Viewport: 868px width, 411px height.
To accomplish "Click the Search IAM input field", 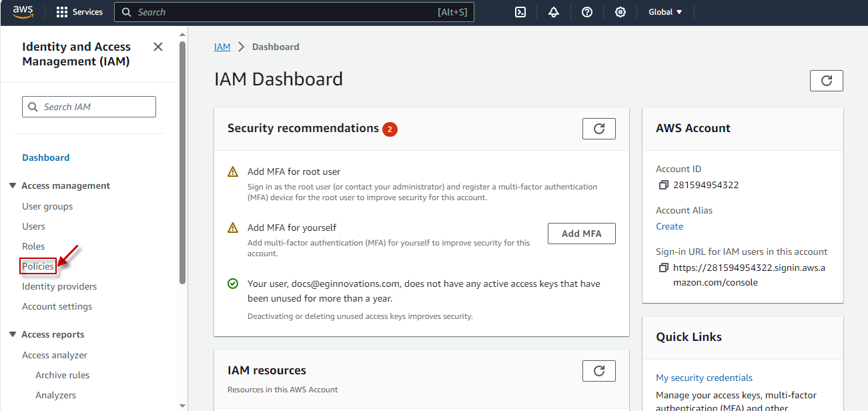I will click(89, 107).
